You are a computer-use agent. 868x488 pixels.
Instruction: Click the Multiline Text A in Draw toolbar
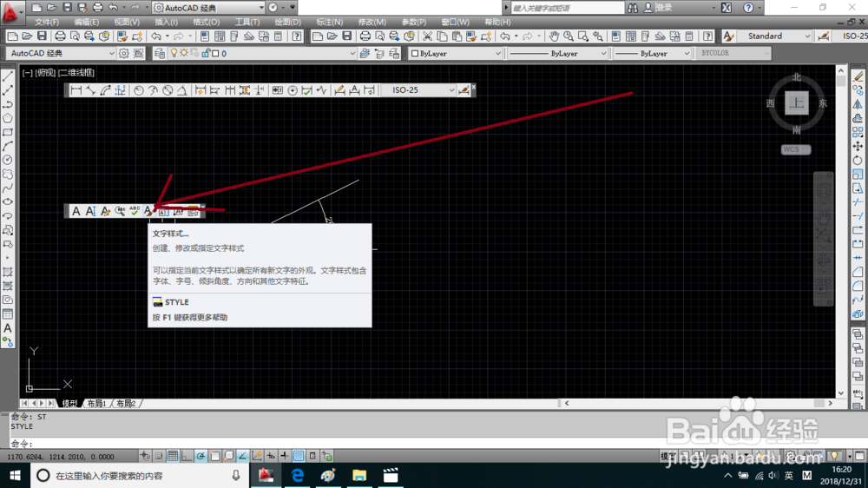(x=8, y=328)
